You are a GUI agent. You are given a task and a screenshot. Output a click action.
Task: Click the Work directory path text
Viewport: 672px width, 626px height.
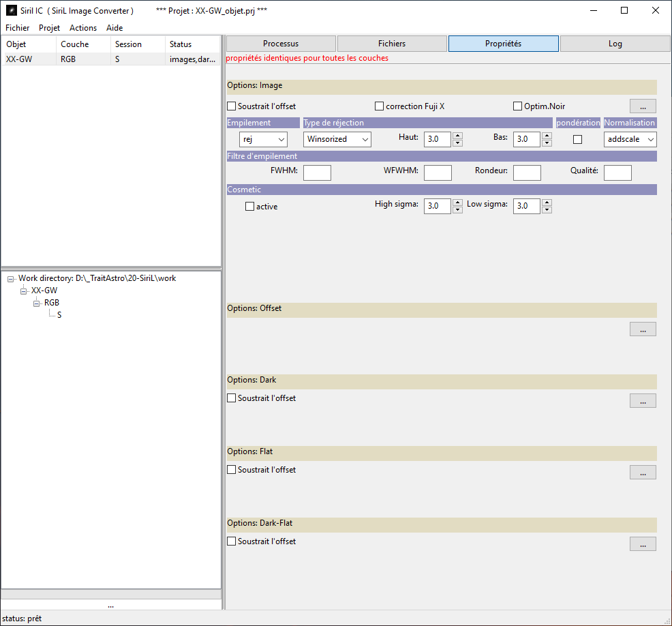click(x=97, y=278)
